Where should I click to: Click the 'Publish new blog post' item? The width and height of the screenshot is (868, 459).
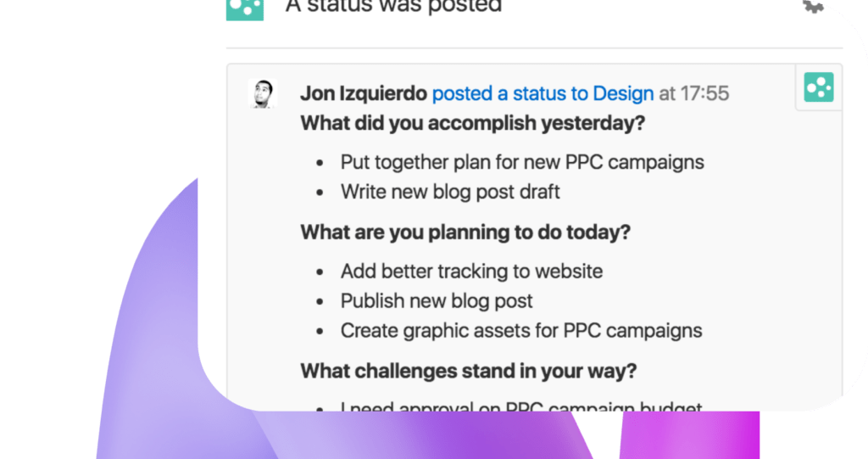click(x=437, y=300)
